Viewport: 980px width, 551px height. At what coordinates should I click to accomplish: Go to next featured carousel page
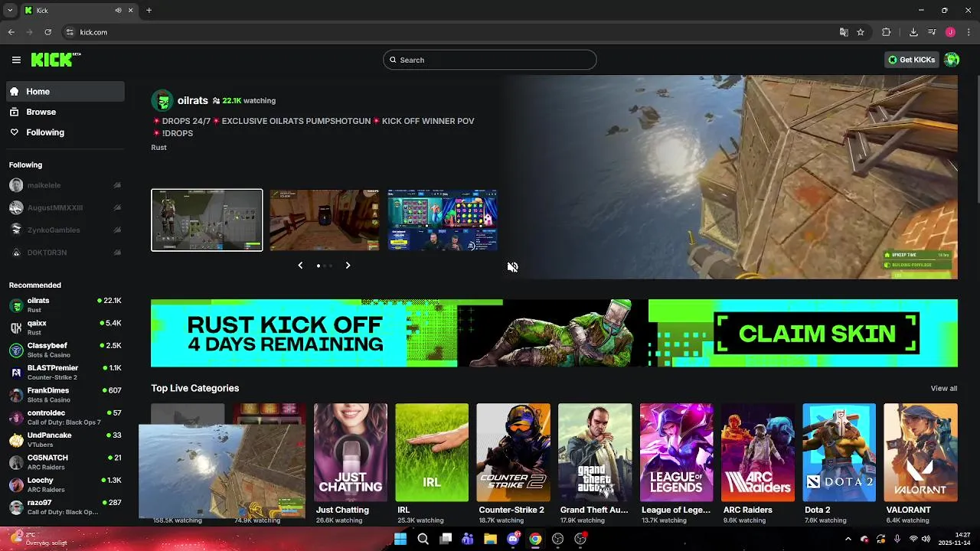coord(348,266)
